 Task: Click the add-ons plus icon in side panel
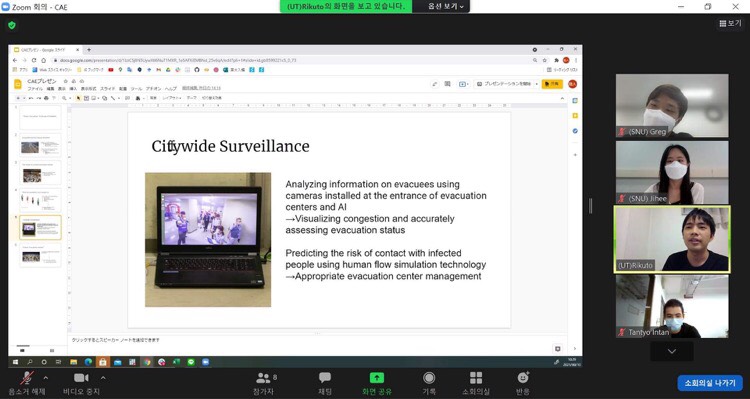[x=575, y=155]
